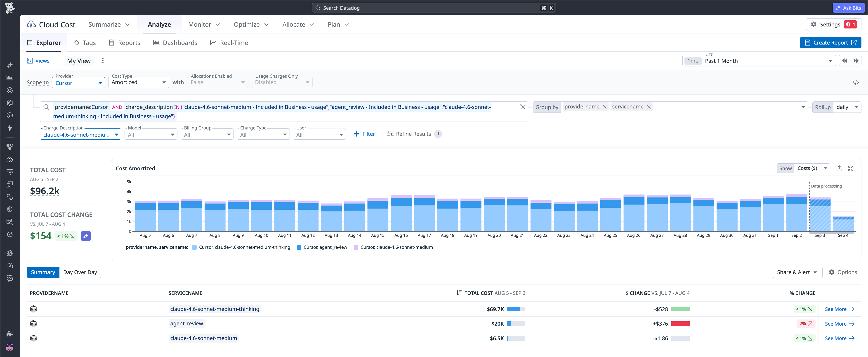Open the Past 1 Month time dropdown
The width and height of the screenshot is (868, 357).
(759, 61)
